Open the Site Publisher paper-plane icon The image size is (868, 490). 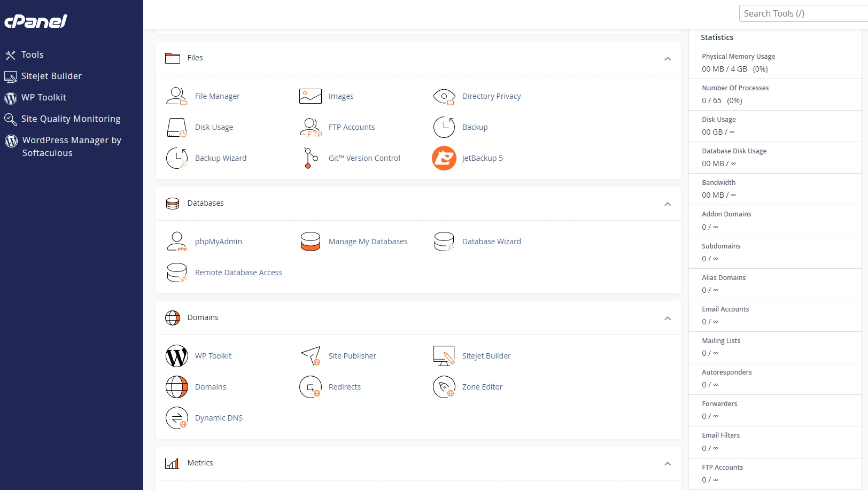pos(311,356)
